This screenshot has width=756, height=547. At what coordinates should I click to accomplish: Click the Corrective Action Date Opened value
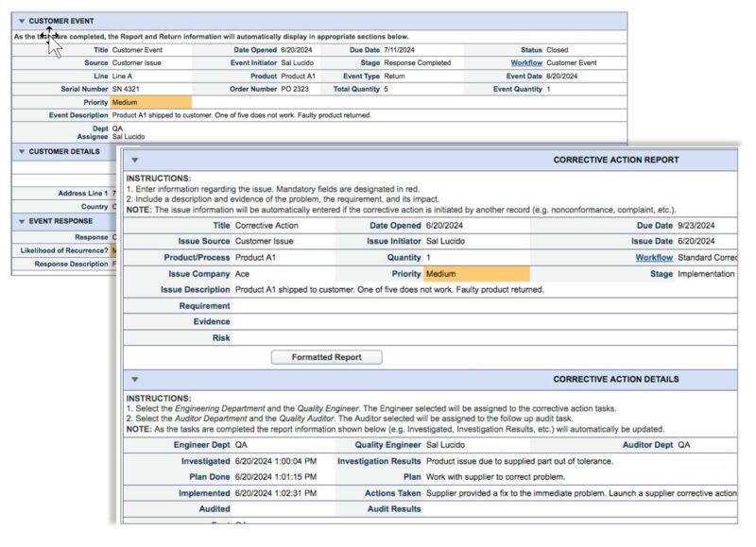pos(444,226)
